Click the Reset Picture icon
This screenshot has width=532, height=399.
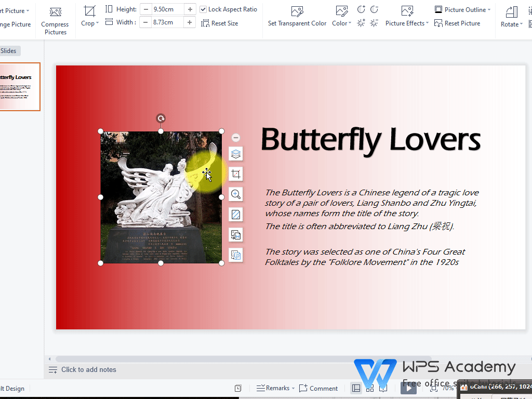coord(457,23)
